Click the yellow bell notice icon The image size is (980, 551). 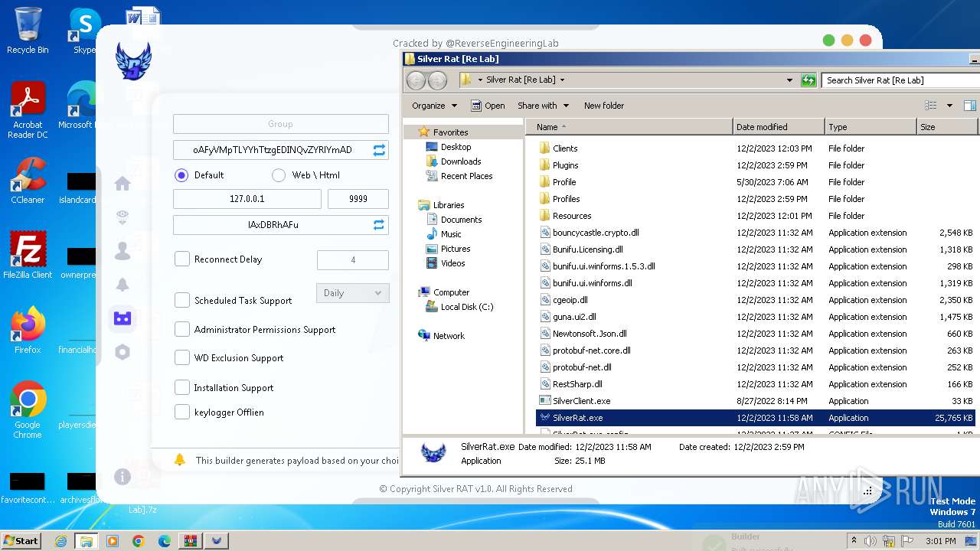pyautogui.click(x=180, y=460)
